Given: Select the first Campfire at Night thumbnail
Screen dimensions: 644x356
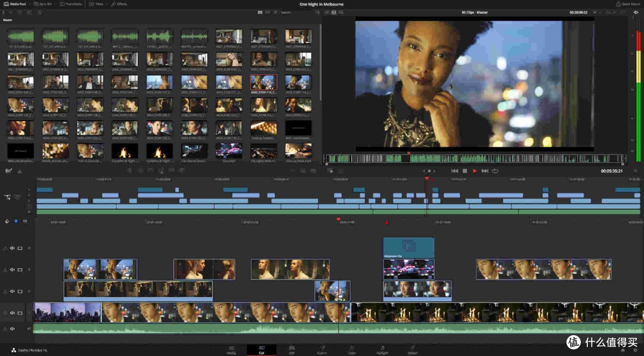Looking at the screenshot, I should pos(125,151).
